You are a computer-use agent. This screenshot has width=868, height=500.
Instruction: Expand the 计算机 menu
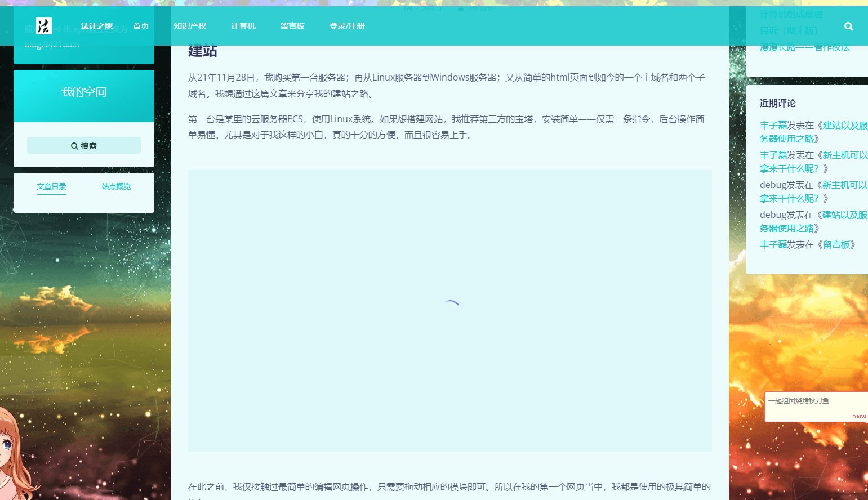[x=243, y=26]
